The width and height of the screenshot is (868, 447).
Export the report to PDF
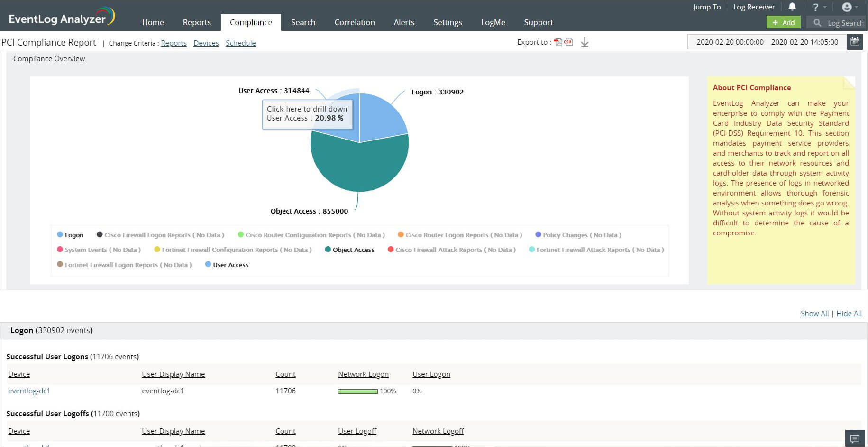pyautogui.click(x=558, y=42)
